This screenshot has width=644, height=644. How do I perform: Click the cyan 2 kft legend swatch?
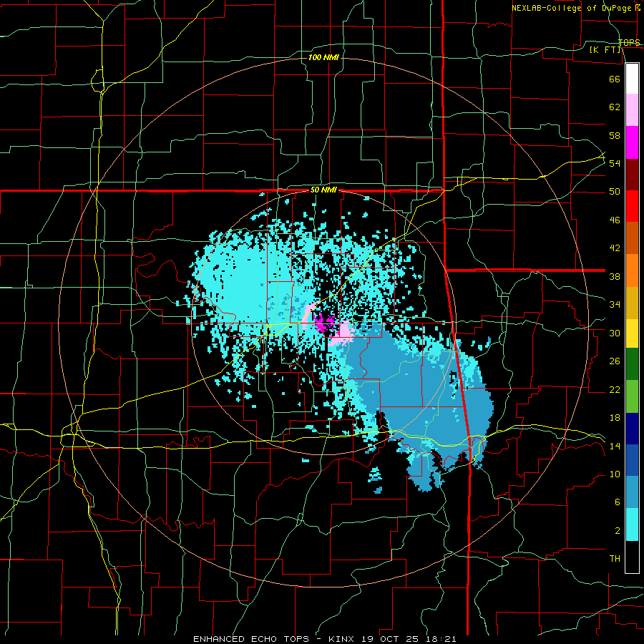click(632, 525)
